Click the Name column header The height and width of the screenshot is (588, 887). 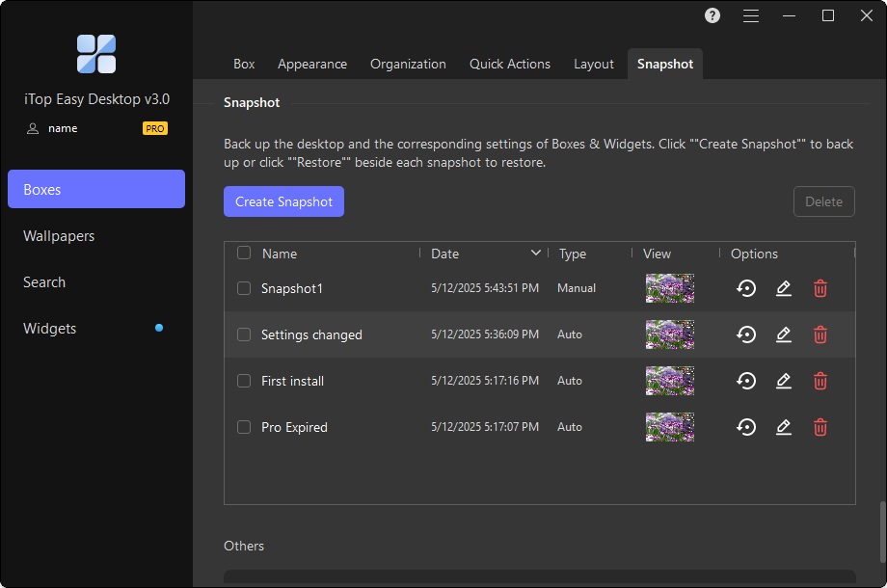[x=280, y=254]
